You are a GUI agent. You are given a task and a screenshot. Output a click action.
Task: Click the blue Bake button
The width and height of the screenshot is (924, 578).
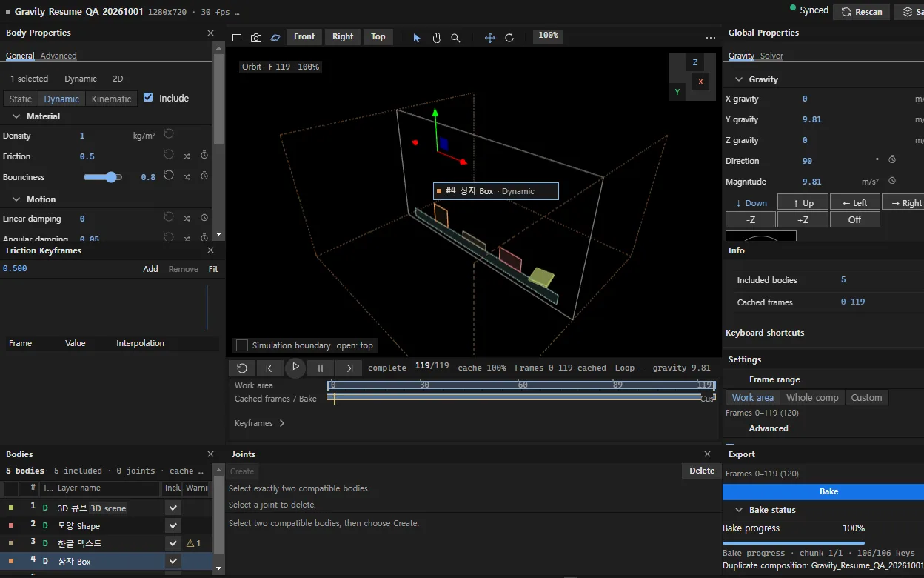point(823,491)
